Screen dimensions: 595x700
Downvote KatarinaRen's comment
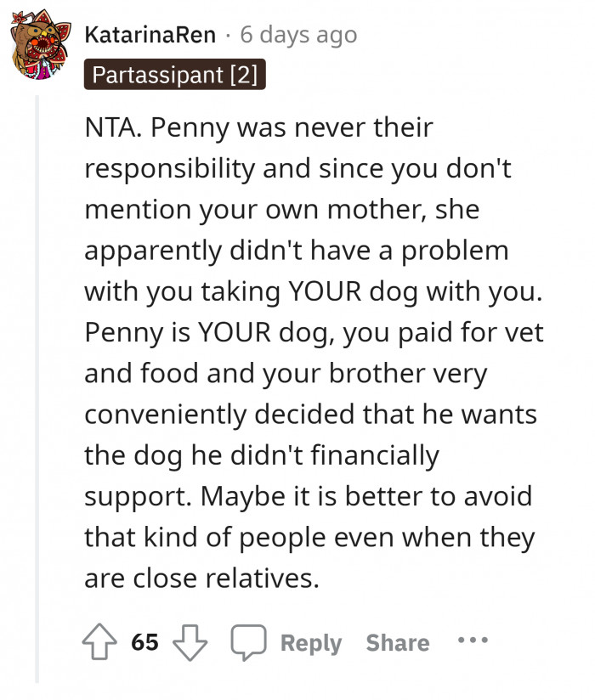tap(190, 642)
